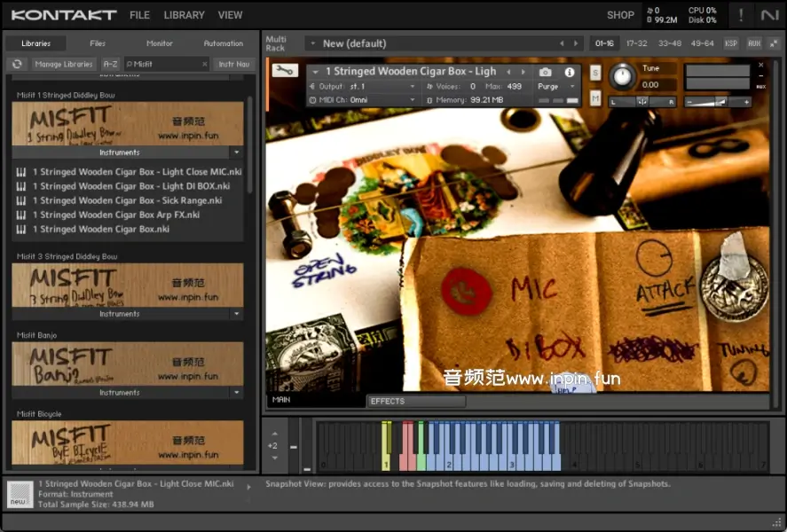
Task: Toggle the AUX panel button
Action: click(x=753, y=43)
